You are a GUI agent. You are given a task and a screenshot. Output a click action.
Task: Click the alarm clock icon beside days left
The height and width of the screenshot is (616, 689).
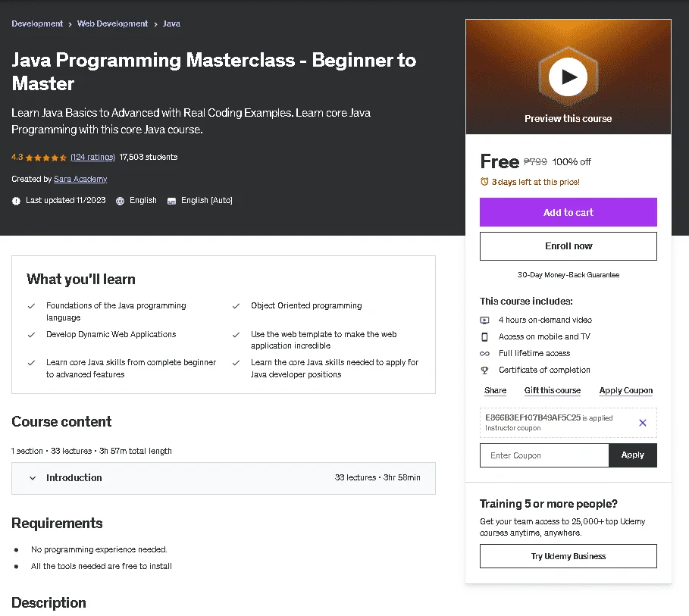pyautogui.click(x=484, y=182)
